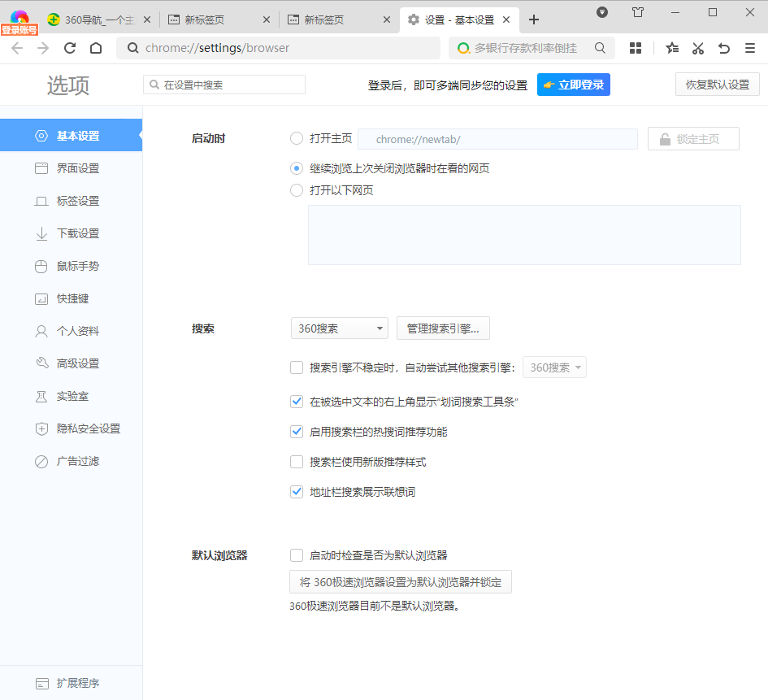Viewport: 768px width, 700px height.
Task: Reload the page with refresh icon
Action: [x=69, y=49]
